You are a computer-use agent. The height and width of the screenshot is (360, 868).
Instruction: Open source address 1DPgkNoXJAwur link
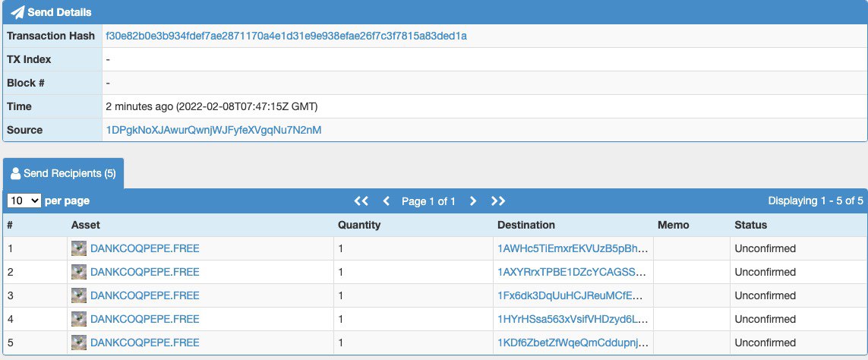213,130
